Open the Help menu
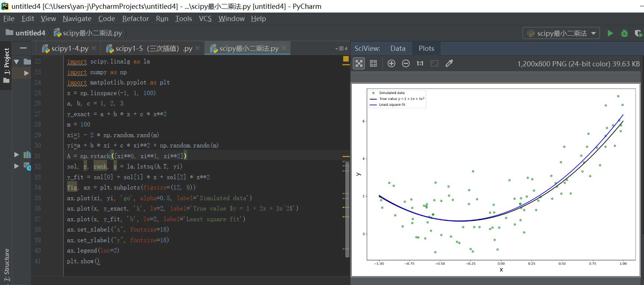The image size is (644, 285). point(258,18)
